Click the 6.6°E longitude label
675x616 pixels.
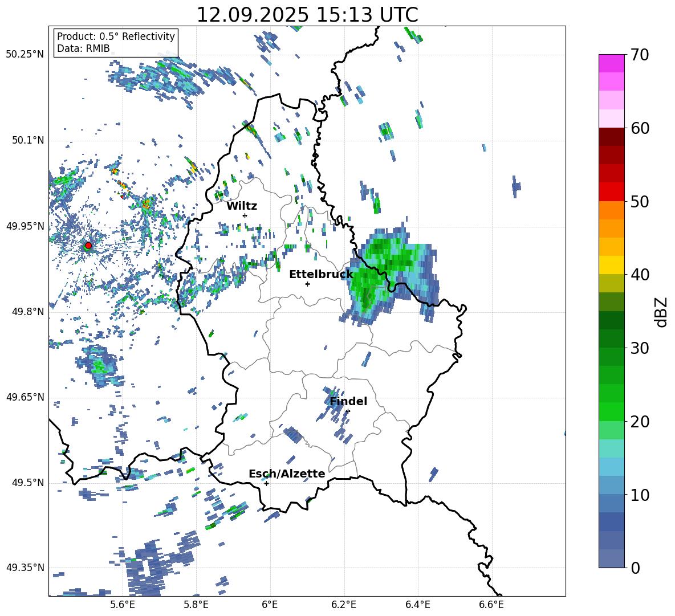point(491,605)
